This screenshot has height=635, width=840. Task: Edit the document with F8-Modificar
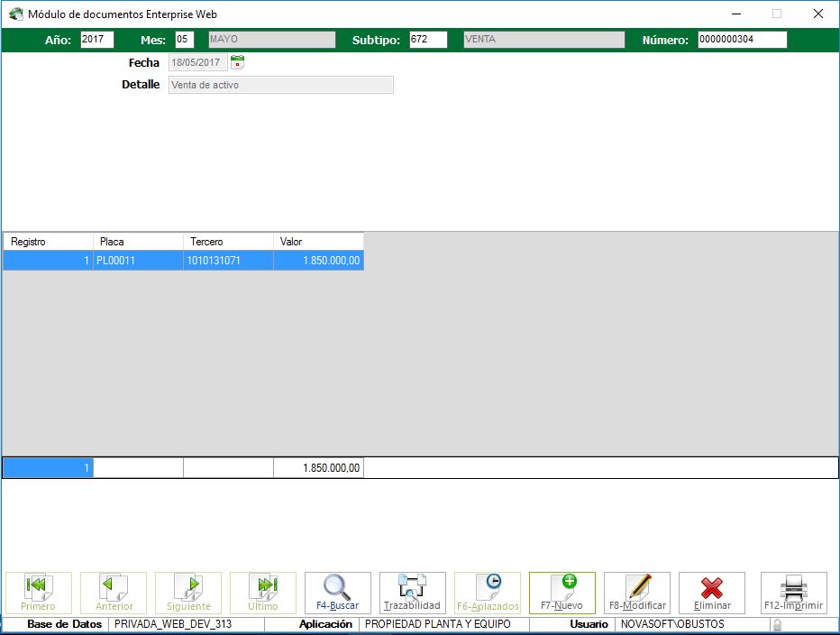pos(637,593)
